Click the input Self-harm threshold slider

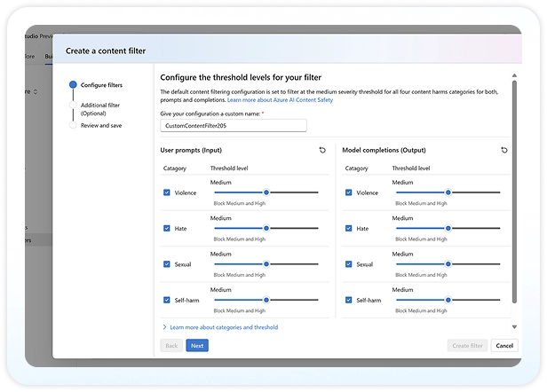[x=266, y=300]
